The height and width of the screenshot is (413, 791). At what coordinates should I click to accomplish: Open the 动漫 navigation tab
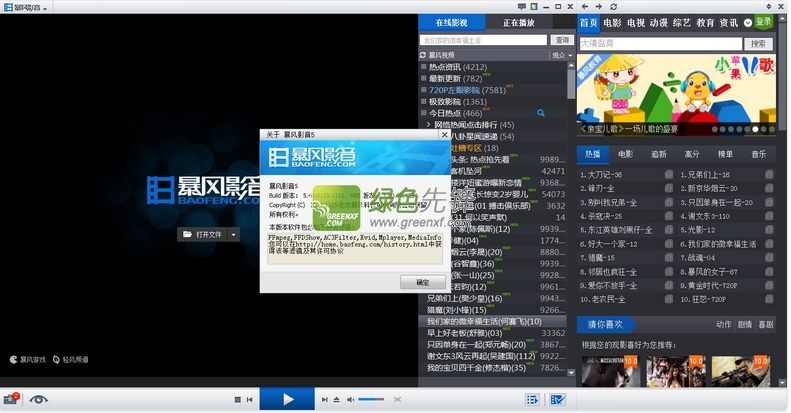(x=658, y=23)
